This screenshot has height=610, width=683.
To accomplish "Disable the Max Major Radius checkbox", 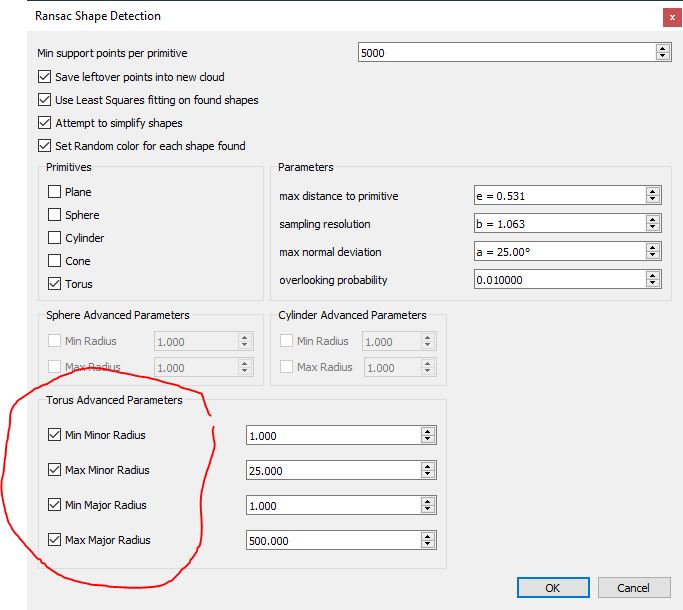I will tap(54, 540).
